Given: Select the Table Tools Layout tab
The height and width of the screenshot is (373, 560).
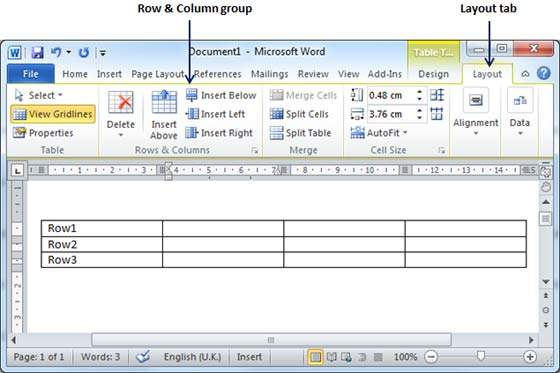Looking at the screenshot, I should pyautogui.click(x=487, y=74).
